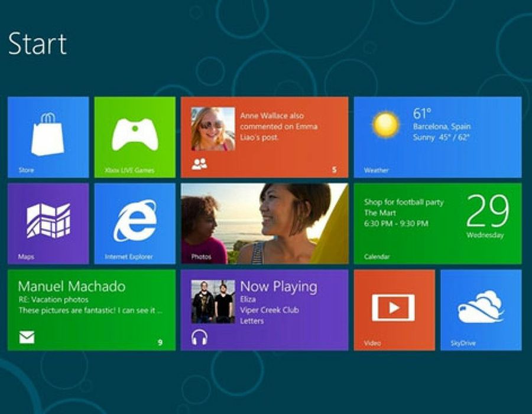Click the People icon in social tile
Viewport: 532px width, 414px height.
pyautogui.click(x=199, y=165)
